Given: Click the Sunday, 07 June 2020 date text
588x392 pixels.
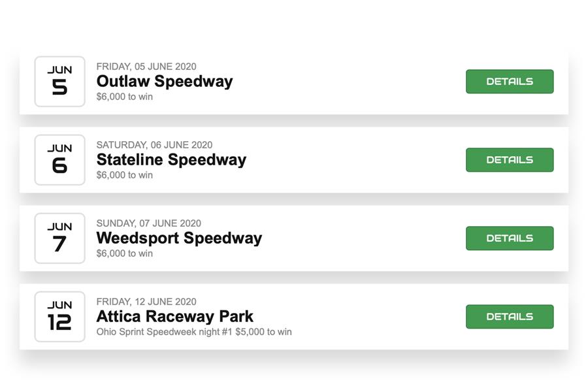Looking at the screenshot, I should [x=149, y=223].
